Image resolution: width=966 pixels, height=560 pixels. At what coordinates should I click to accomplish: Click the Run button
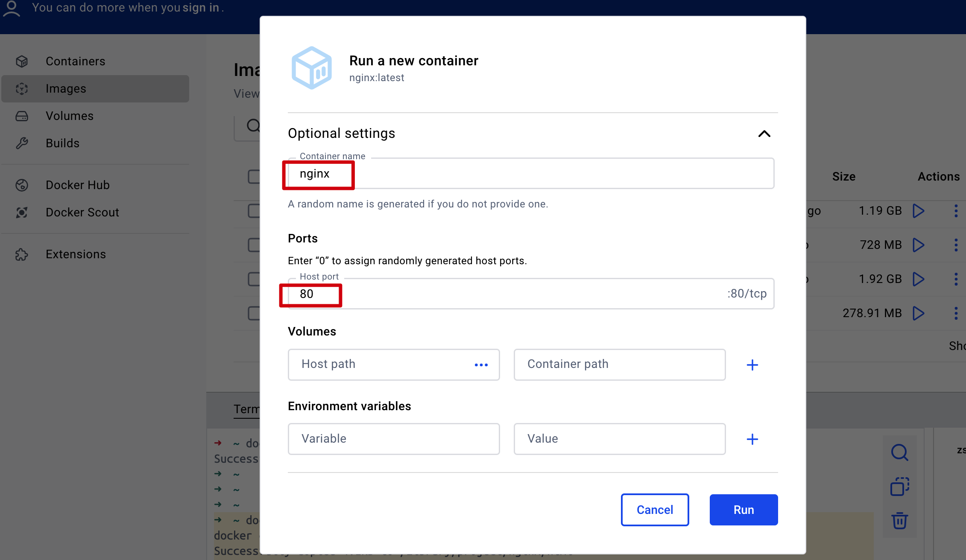744,510
